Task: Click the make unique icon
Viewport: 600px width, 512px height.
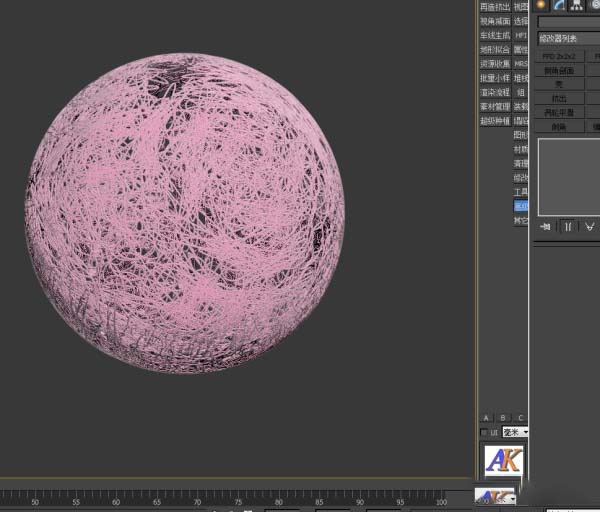Action: pyautogui.click(x=590, y=227)
